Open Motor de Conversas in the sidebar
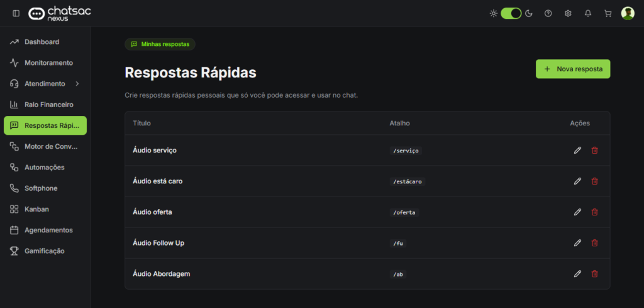 [45, 146]
